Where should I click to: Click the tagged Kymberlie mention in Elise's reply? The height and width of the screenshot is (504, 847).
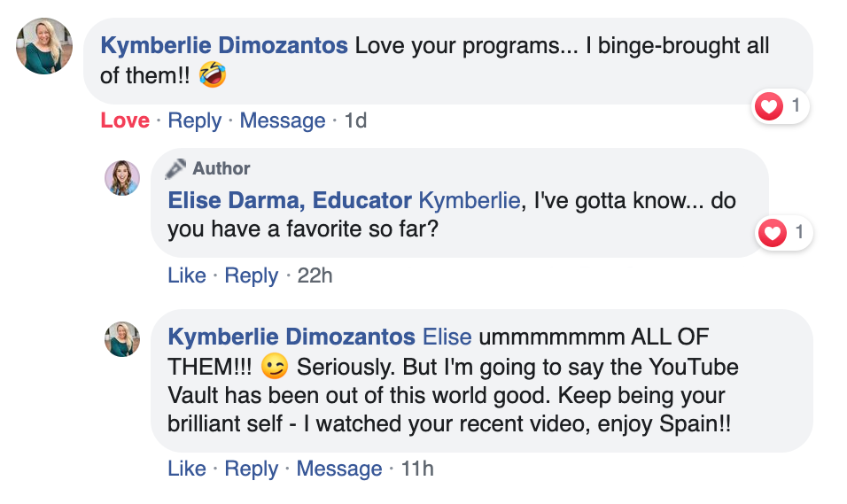click(x=469, y=201)
